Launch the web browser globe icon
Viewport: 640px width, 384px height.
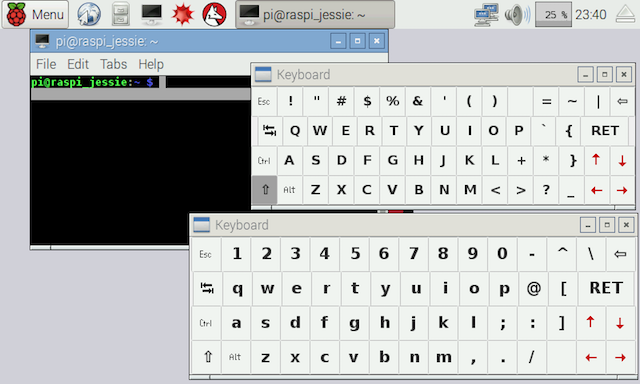point(89,14)
